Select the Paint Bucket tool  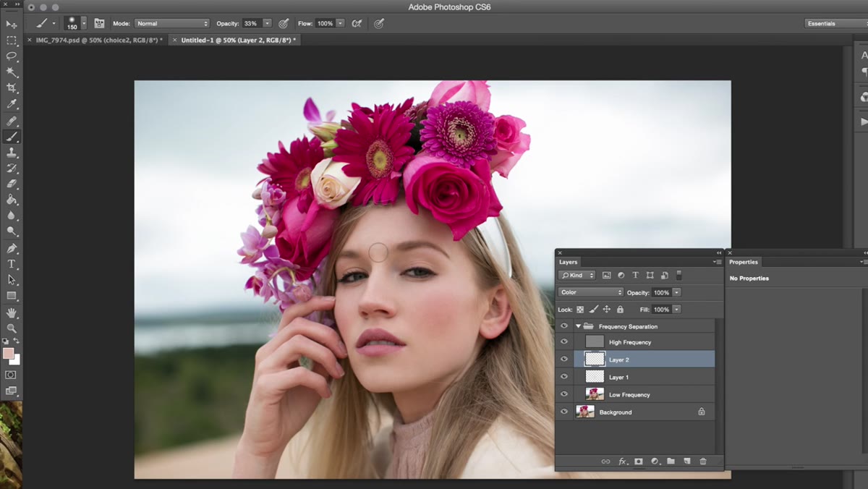click(12, 200)
